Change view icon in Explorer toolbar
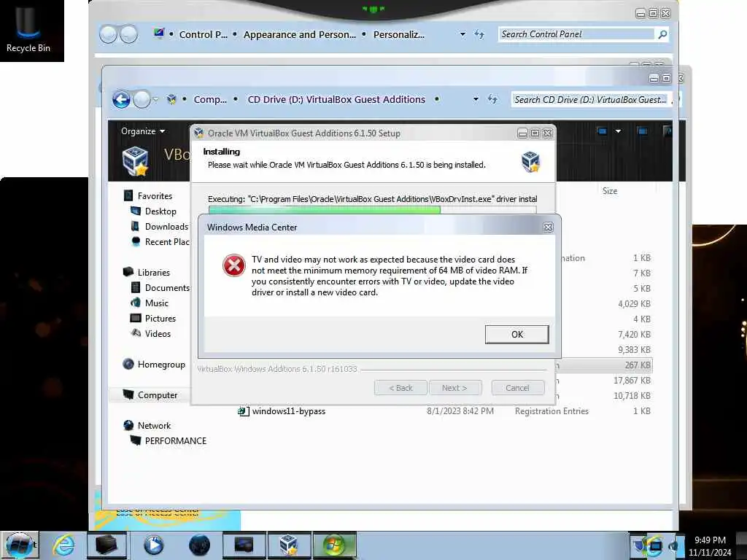 coord(602,131)
